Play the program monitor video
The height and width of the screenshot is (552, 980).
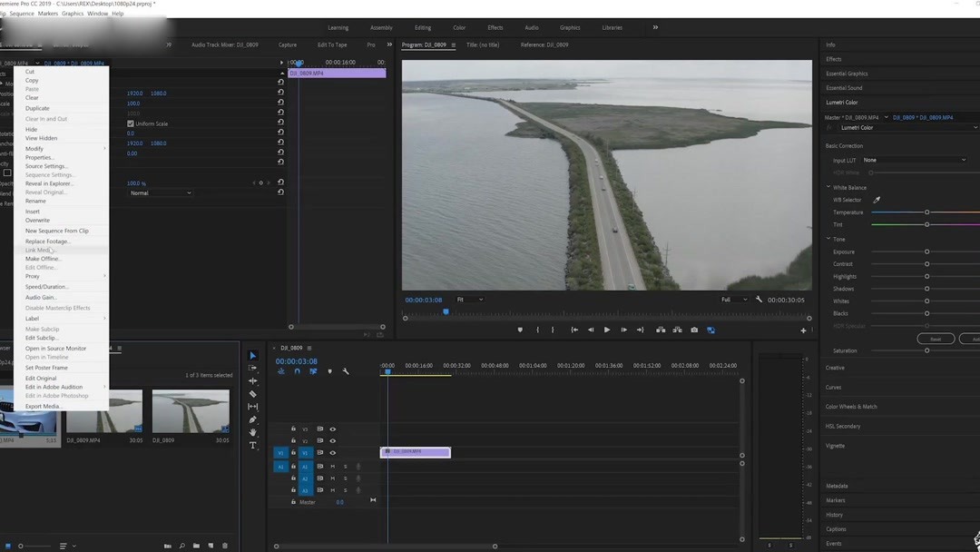[607, 330]
